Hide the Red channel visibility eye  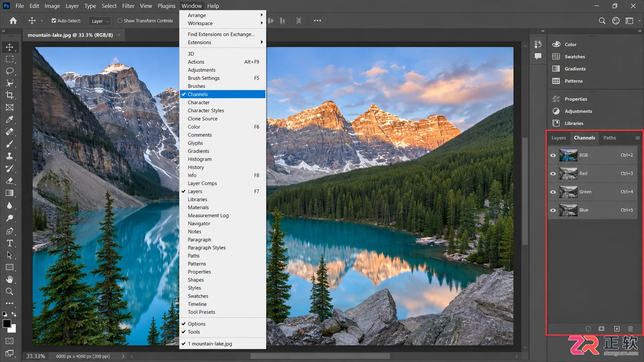(x=553, y=173)
